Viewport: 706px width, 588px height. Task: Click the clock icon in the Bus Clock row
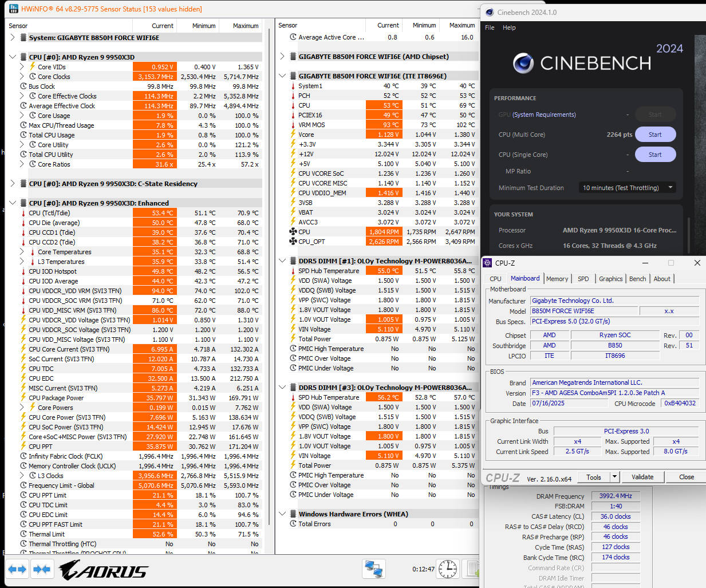[x=23, y=86]
